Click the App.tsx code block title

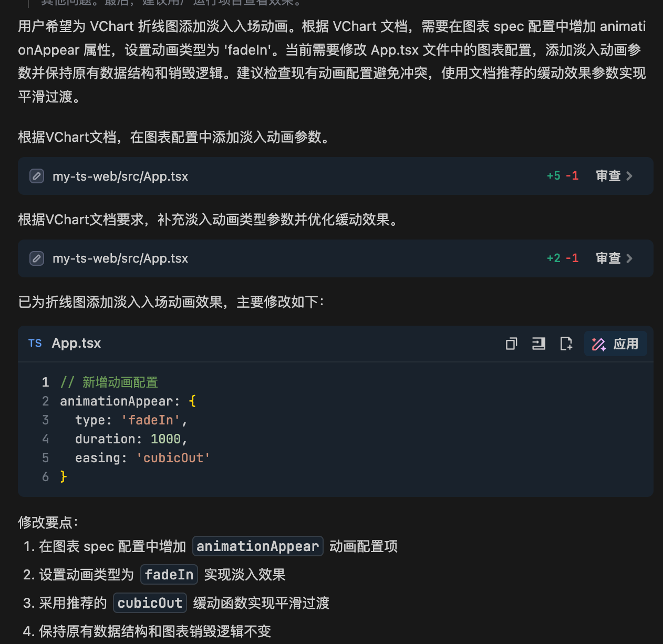click(76, 344)
